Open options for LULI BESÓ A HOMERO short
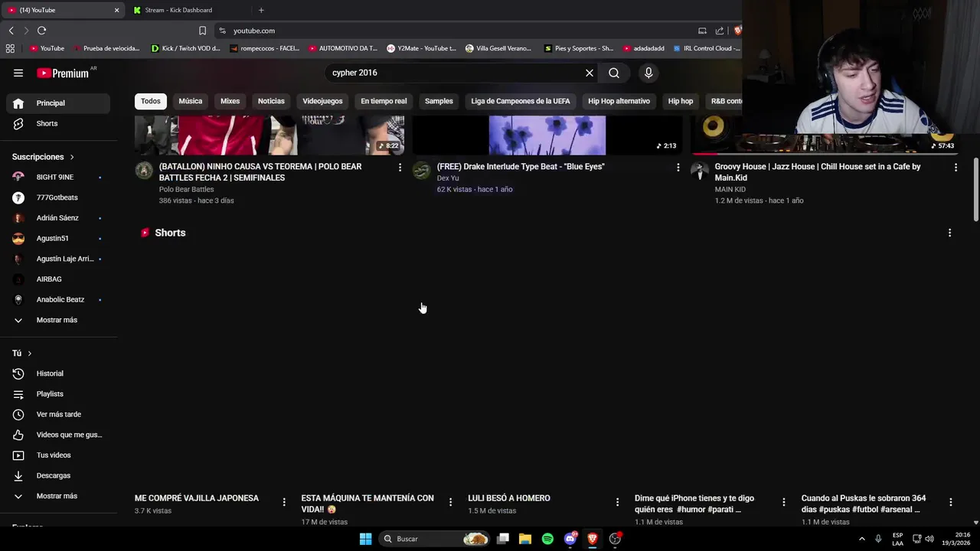Image resolution: width=980 pixels, height=551 pixels. click(x=617, y=502)
